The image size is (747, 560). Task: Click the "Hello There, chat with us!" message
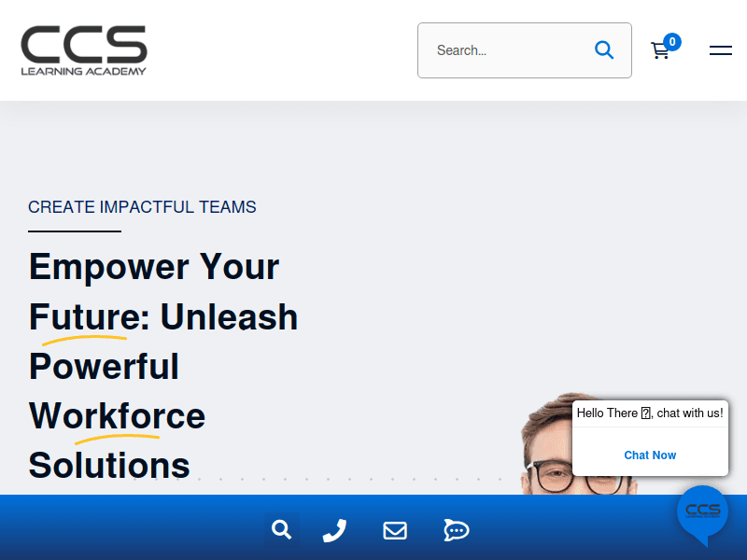pyautogui.click(x=650, y=413)
